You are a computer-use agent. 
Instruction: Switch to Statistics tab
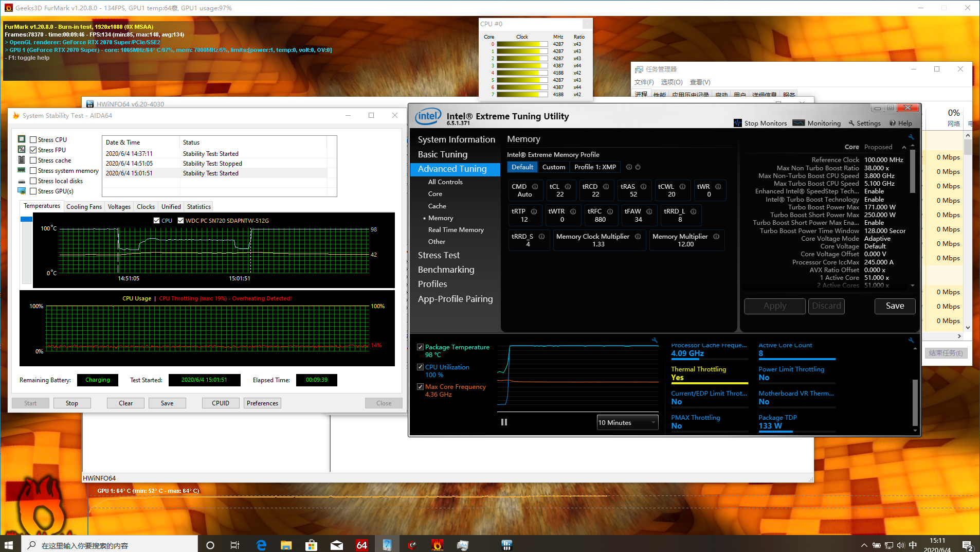tap(198, 206)
